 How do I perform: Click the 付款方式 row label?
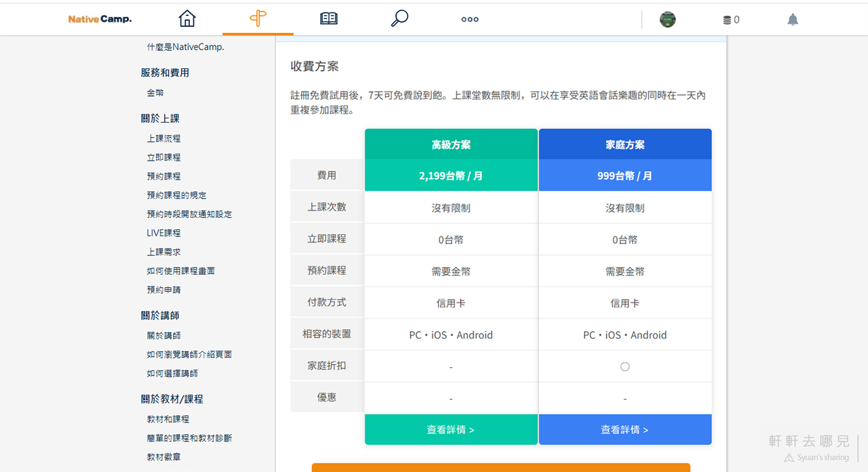tap(327, 302)
